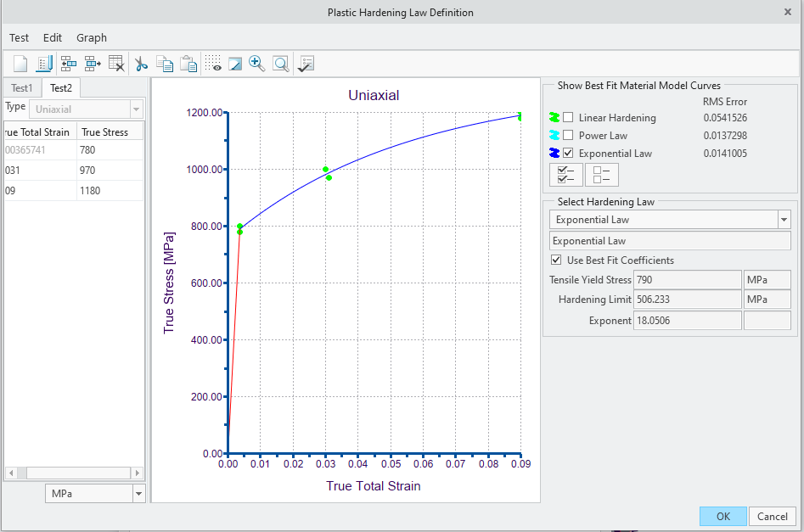Screen dimensions: 804x532
Task: Click the Cancel button
Action: tap(773, 516)
